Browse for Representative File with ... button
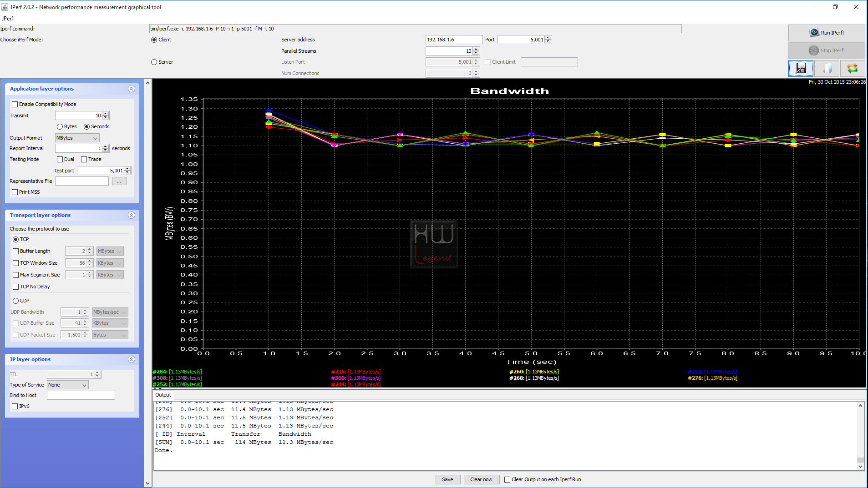868x488 pixels. click(119, 181)
